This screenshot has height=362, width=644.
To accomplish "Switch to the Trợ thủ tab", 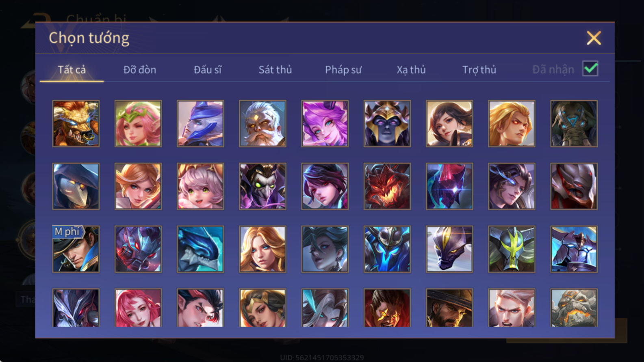I will pos(479,70).
